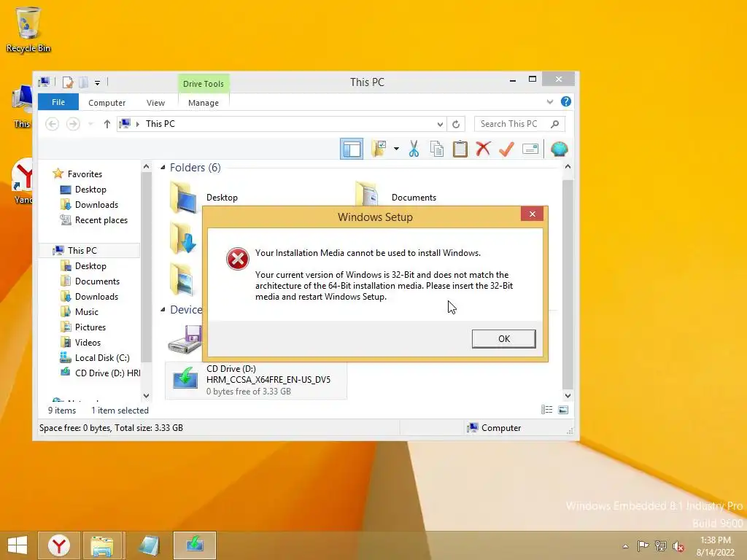Go up one level with Up arrow
This screenshot has width=747, height=560.
[107, 124]
